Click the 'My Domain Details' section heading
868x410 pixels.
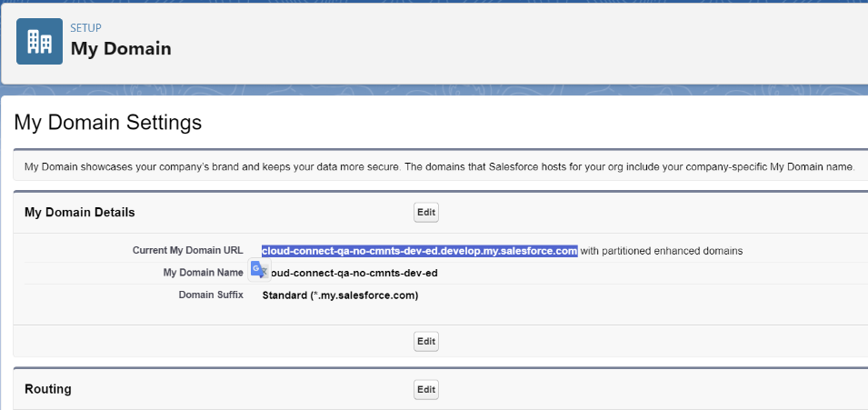pos(80,212)
